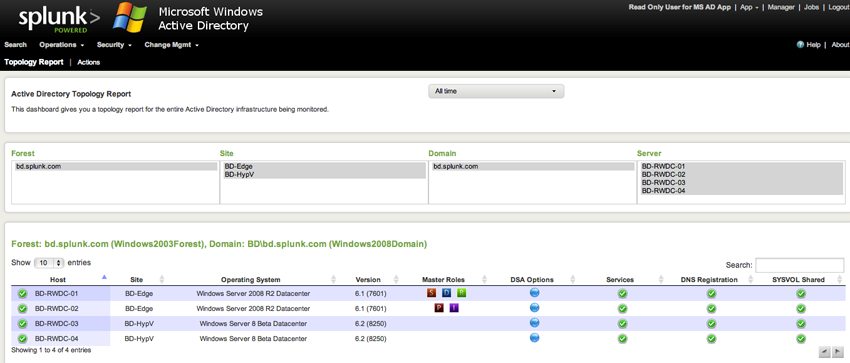
Task: Select bd.splunk.com in Forest list
Action: [115, 166]
